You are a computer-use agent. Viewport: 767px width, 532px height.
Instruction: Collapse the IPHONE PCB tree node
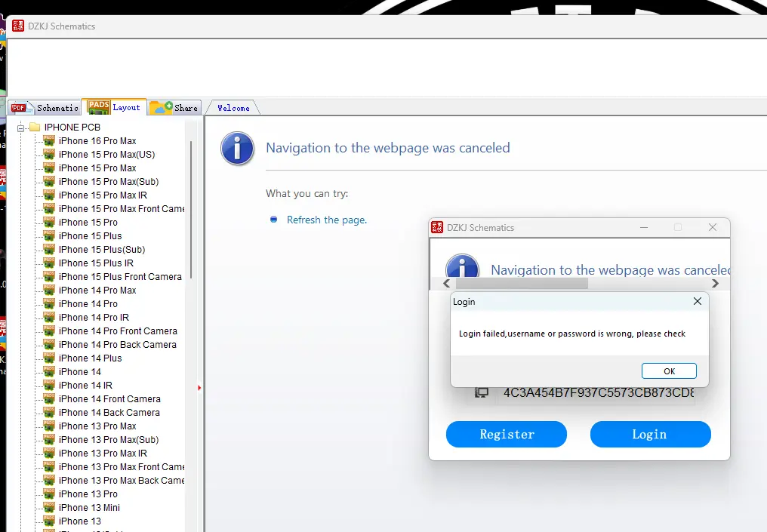[20, 128]
